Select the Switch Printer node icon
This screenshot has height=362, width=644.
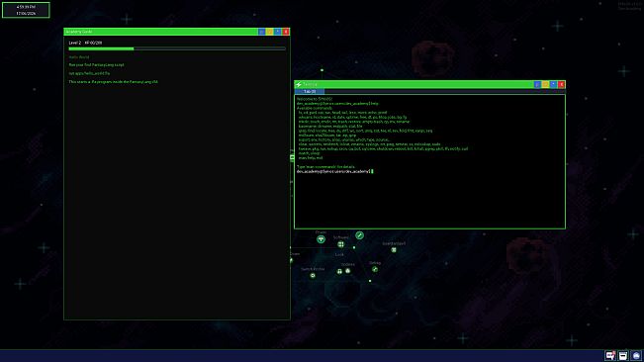[x=313, y=275]
